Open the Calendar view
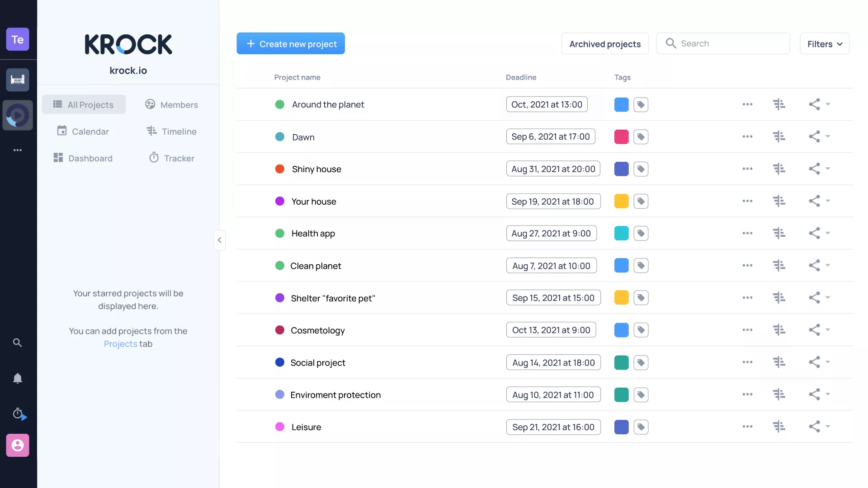 83,131
